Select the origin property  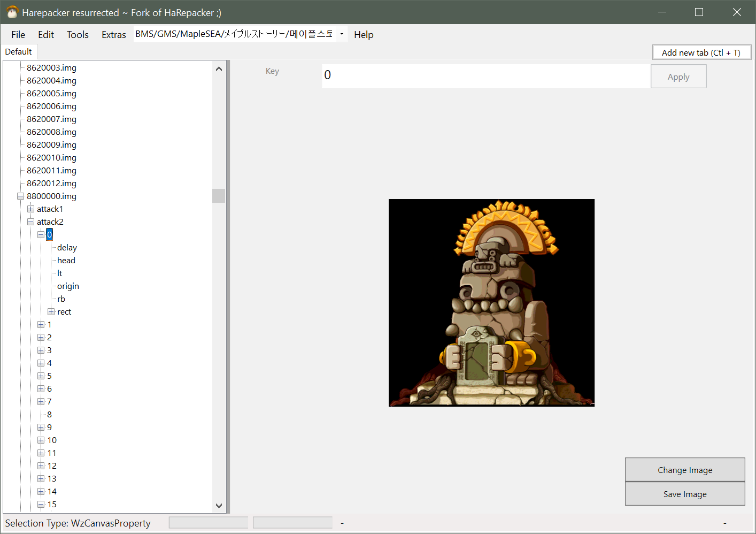pyautogui.click(x=68, y=286)
